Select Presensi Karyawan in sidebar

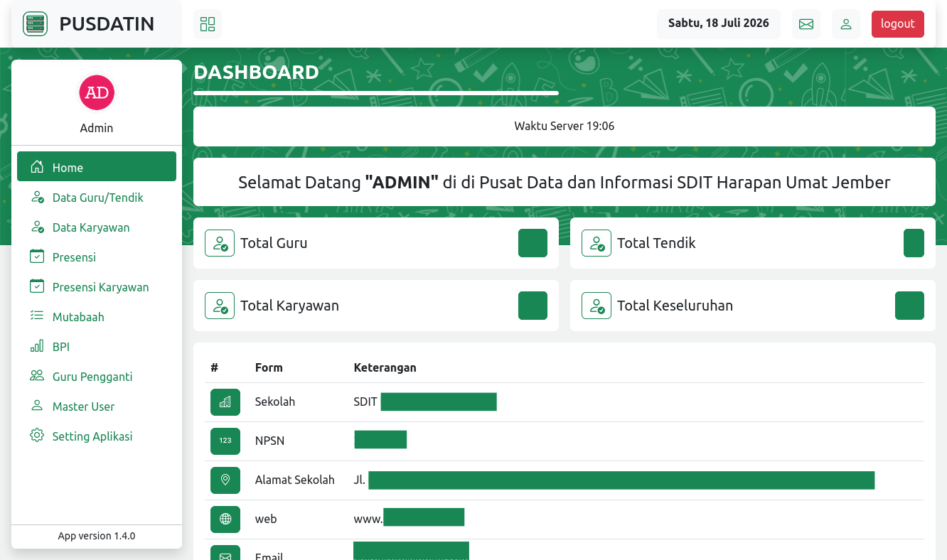(x=97, y=287)
